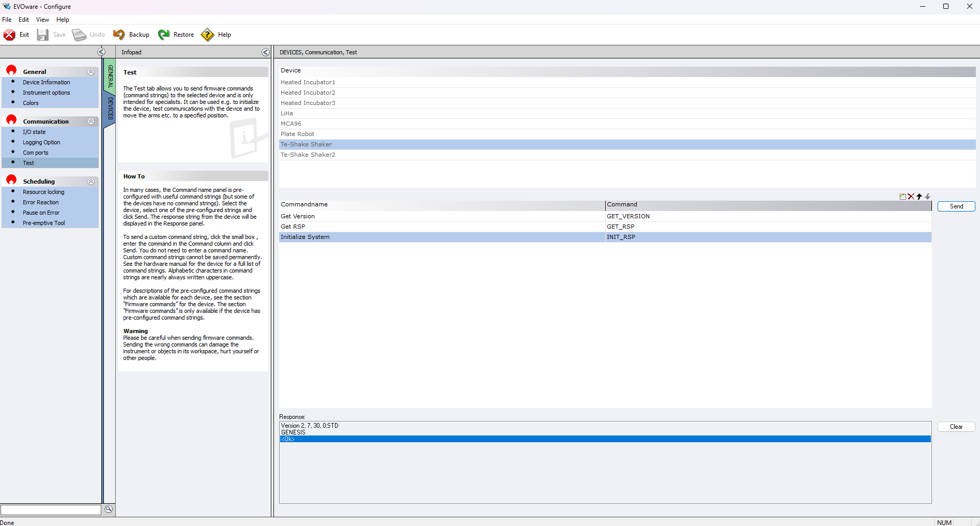This screenshot has width=980, height=526.
Task: Open Pause on Error page
Action: pyautogui.click(x=41, y=213)
